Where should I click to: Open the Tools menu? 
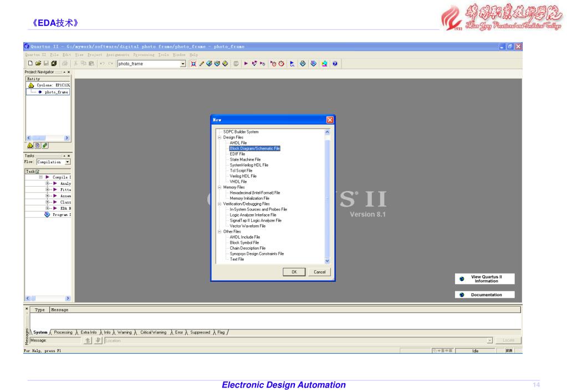pos(164,55)
